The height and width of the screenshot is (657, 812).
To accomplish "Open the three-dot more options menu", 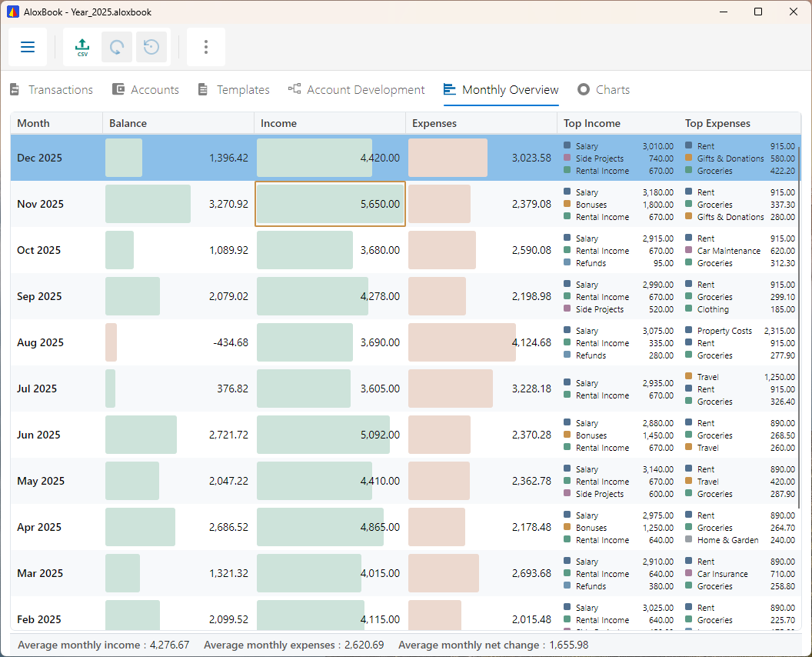I will pyautogui.click(x=206, y=47).
